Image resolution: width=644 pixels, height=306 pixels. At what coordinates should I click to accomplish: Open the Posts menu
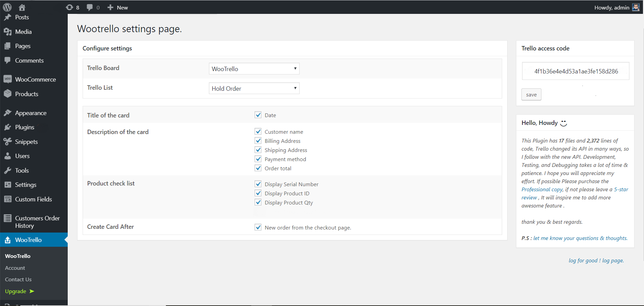click(x=22, y=17)
